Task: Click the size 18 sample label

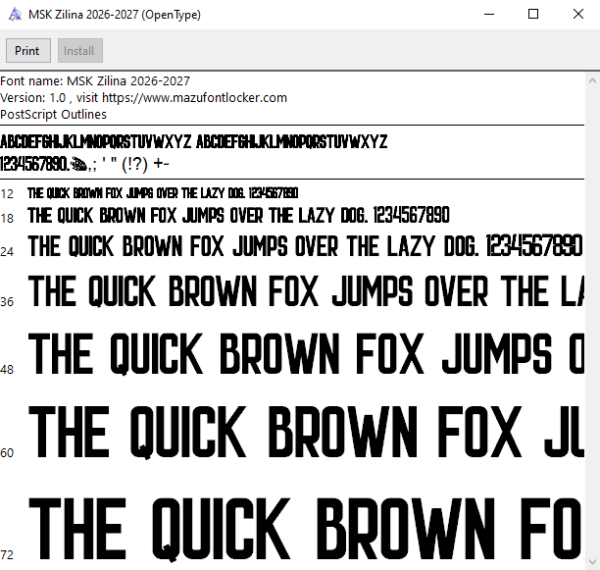Action: [7, 218]
